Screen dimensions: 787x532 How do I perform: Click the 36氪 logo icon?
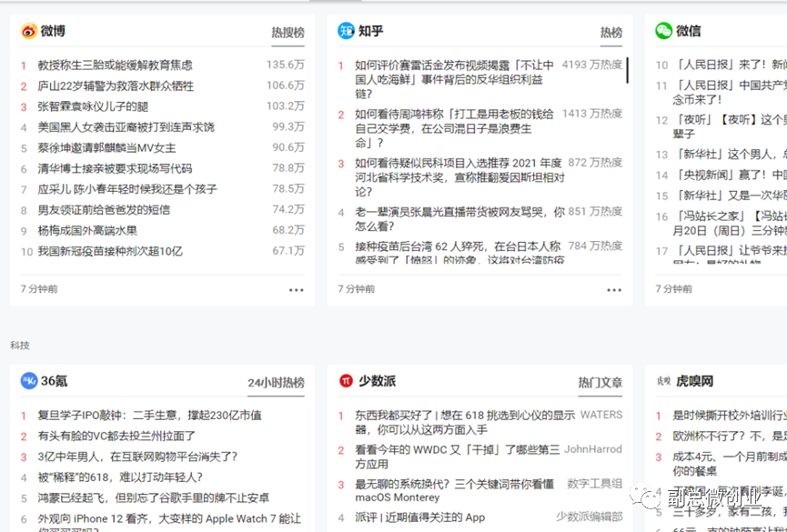[28, 381]
